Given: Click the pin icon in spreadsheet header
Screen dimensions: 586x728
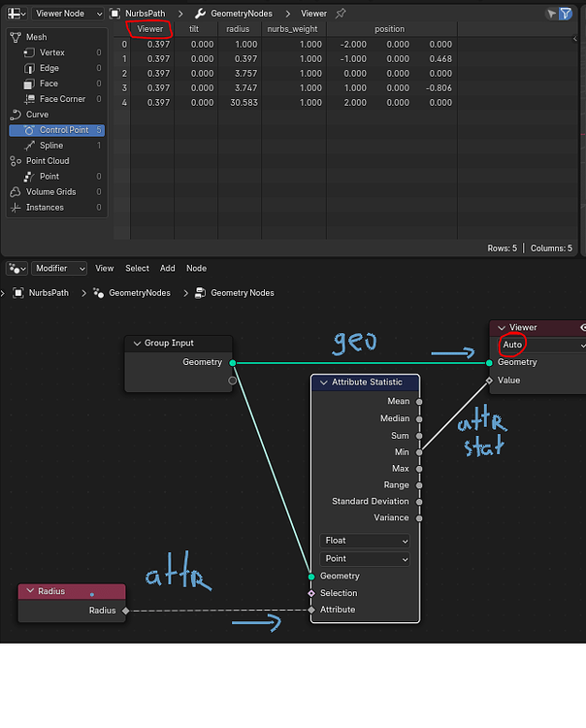Looking at the screenshot, I should (341, 14).
